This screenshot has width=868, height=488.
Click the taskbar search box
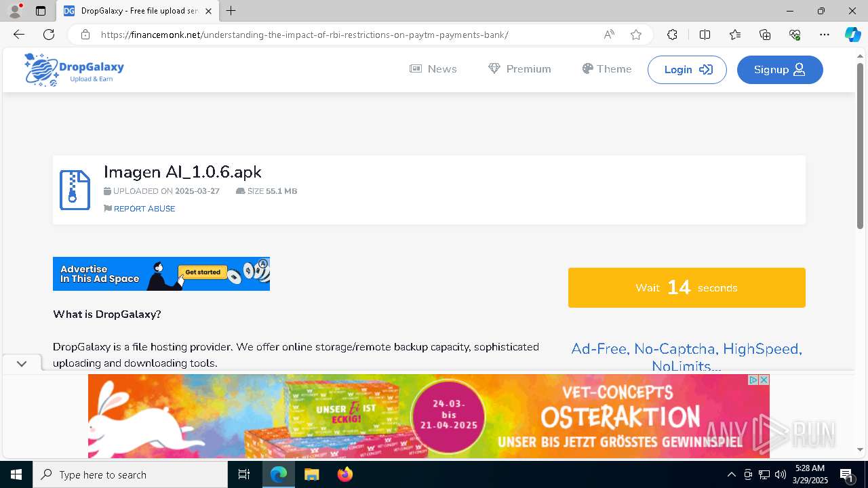coord(130,474)
